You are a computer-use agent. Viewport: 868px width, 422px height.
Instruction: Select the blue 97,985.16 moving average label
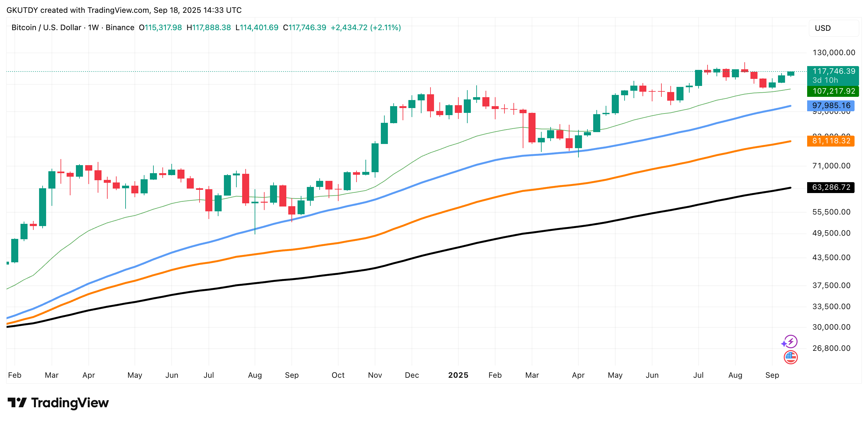coord(831,106)
